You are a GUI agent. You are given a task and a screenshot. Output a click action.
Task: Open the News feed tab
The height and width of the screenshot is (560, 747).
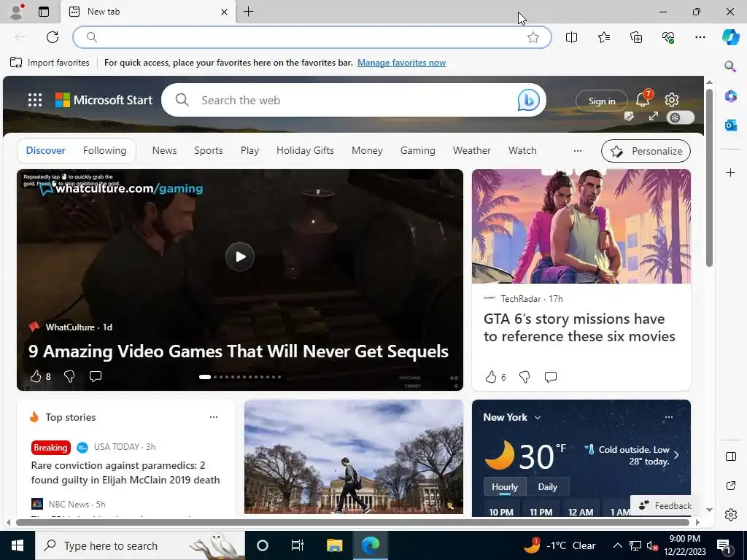(x=164, y=150)
